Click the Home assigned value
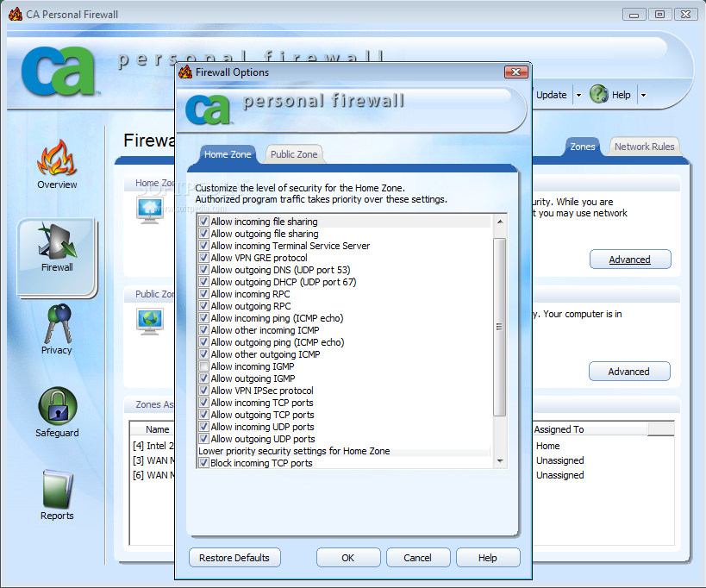706x588 pixels. point(548,446)
